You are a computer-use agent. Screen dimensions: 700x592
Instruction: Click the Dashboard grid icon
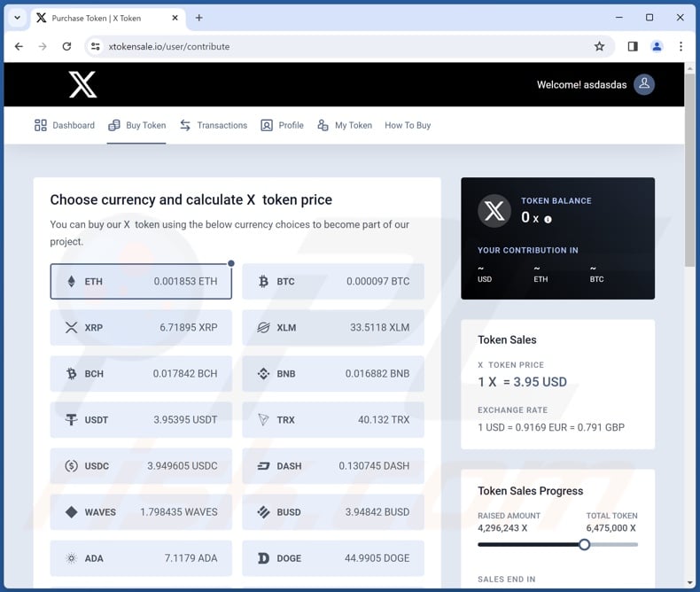[x=41, y=125]
